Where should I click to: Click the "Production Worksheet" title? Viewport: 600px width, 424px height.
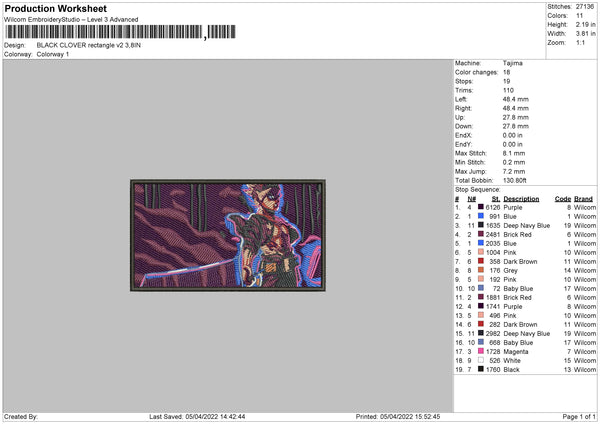point(55,8)
